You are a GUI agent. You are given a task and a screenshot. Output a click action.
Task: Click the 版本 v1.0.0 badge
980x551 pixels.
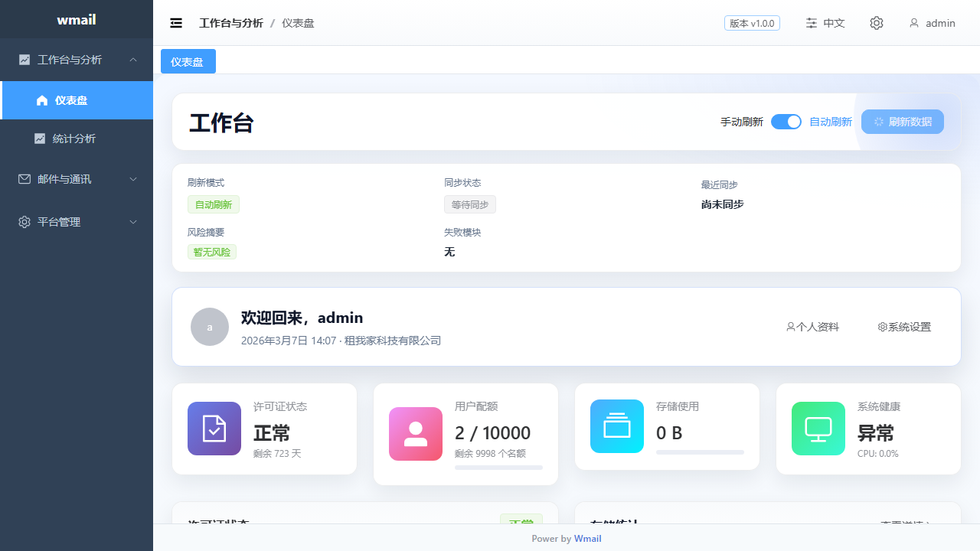click(752, 23)
